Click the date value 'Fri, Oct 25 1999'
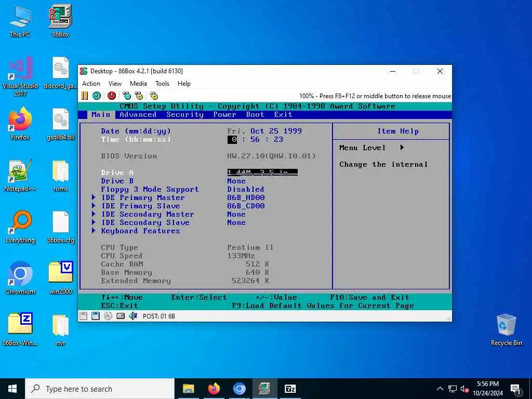The height and width of the screenshot is (399, 532). coord(264,131)
